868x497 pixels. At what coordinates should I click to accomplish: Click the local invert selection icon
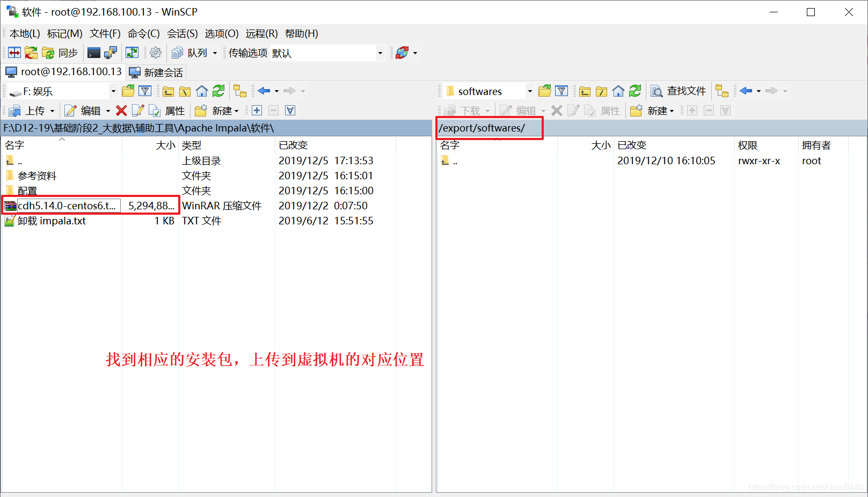coord(290,111)
